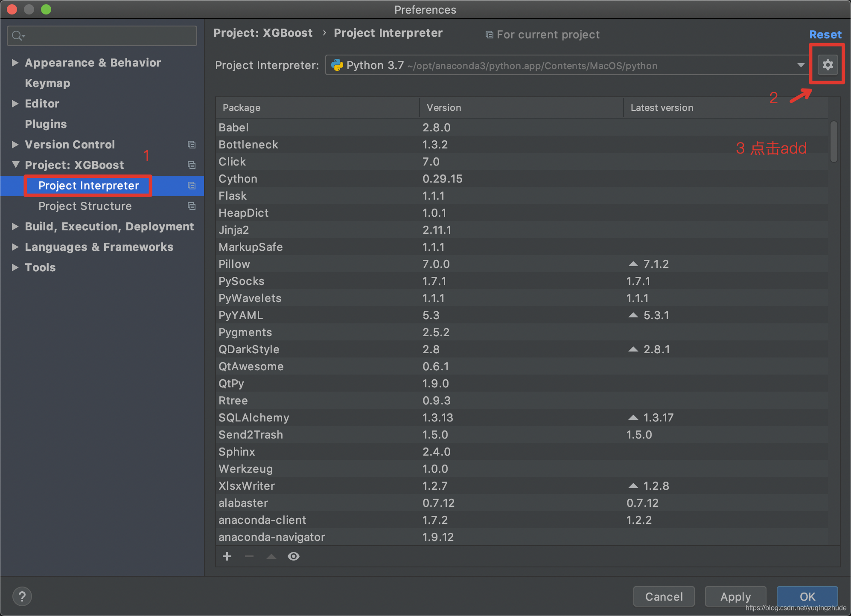This screenshot has width=851, height=616.
Task: Click the PyYAML upgrade available arrow
Action: coord(633,315)
